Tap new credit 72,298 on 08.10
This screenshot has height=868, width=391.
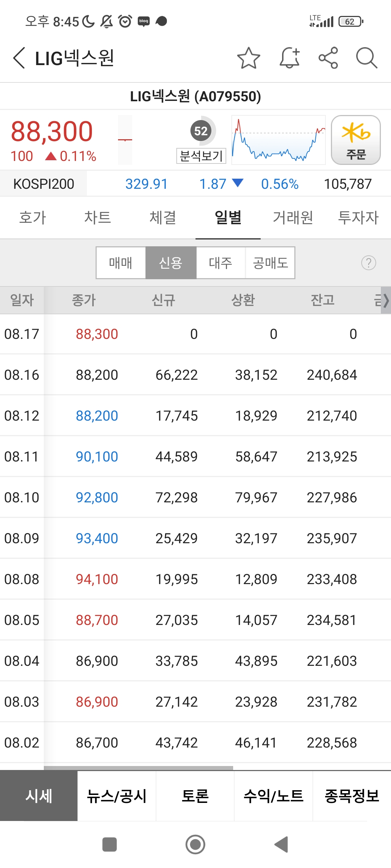click(177, 498)
